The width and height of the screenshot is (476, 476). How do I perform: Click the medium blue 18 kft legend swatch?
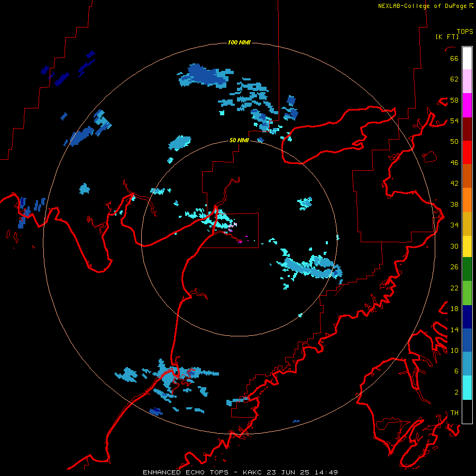(x=467, y=340)
